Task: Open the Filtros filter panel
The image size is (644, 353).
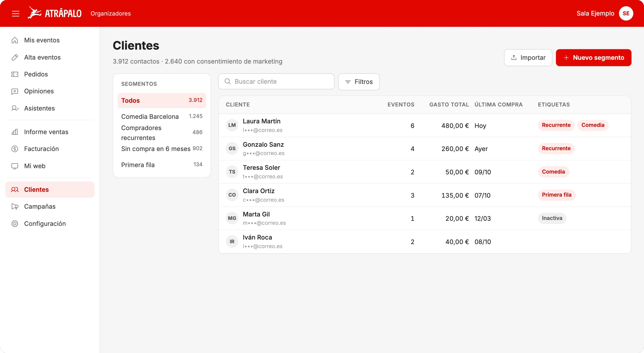Action: 359,82
